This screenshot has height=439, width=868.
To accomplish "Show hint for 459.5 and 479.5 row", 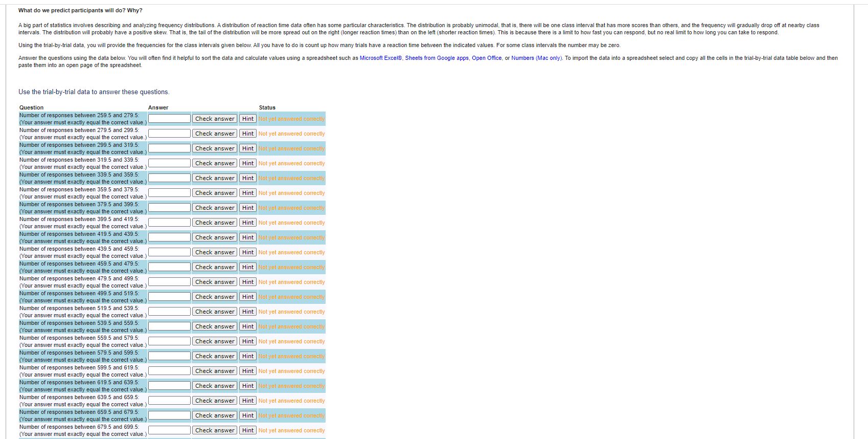I will tap(248, 267).
